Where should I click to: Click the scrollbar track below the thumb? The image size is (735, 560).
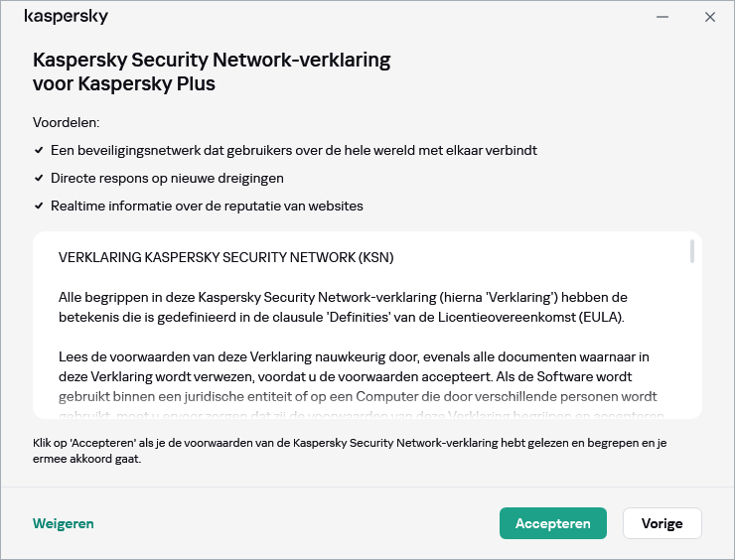point(691,348)
